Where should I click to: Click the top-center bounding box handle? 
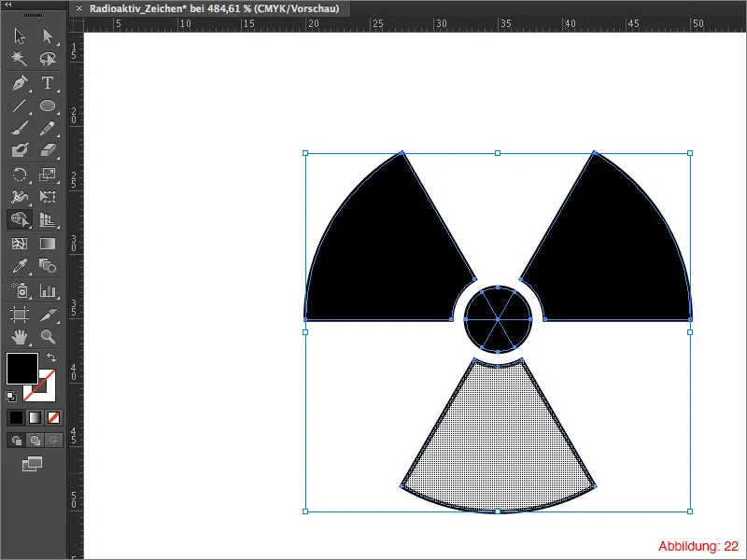pos(498,153)
